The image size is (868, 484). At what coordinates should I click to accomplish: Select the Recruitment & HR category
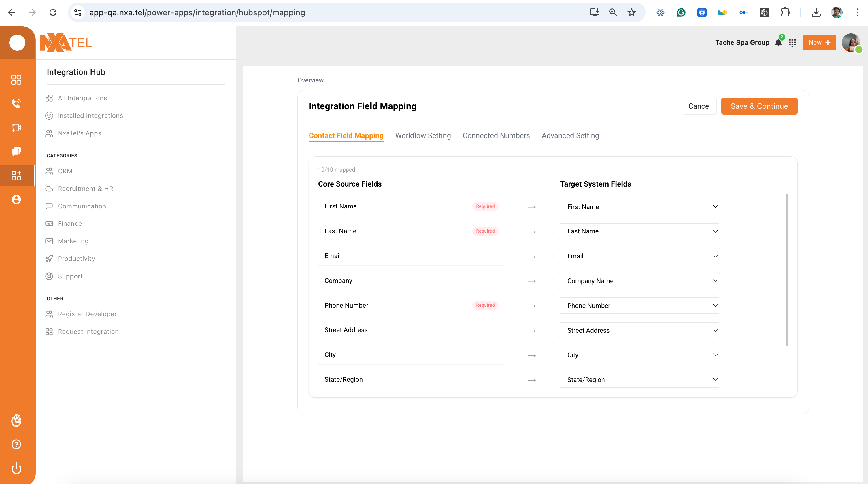[79, 189]
